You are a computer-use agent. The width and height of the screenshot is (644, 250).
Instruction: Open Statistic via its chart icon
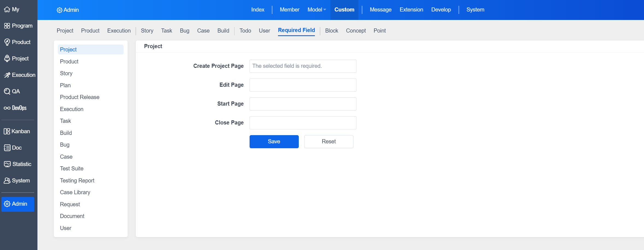tap(7, 164)
